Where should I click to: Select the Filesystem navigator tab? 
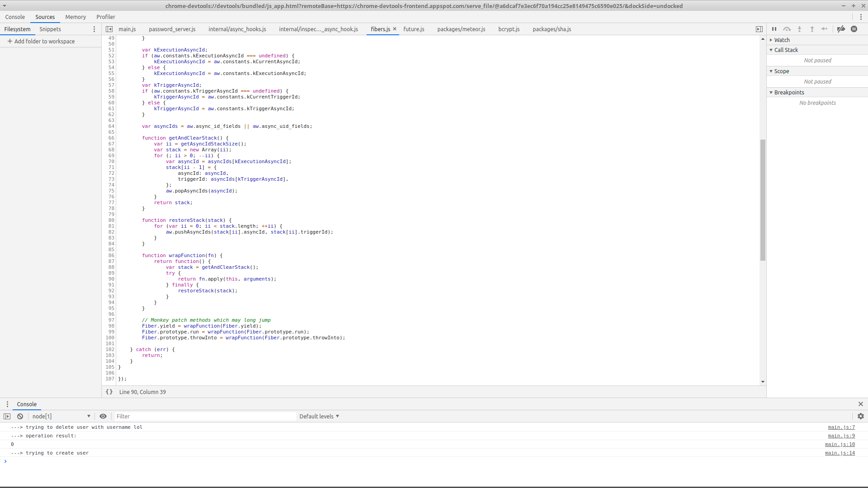18,29
